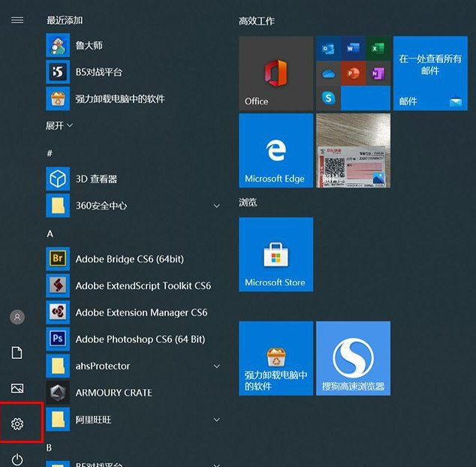476x467 pixels.
Task: Open Skype in the Office group tile
Action: pyautogui.click(x=328, y=98)
